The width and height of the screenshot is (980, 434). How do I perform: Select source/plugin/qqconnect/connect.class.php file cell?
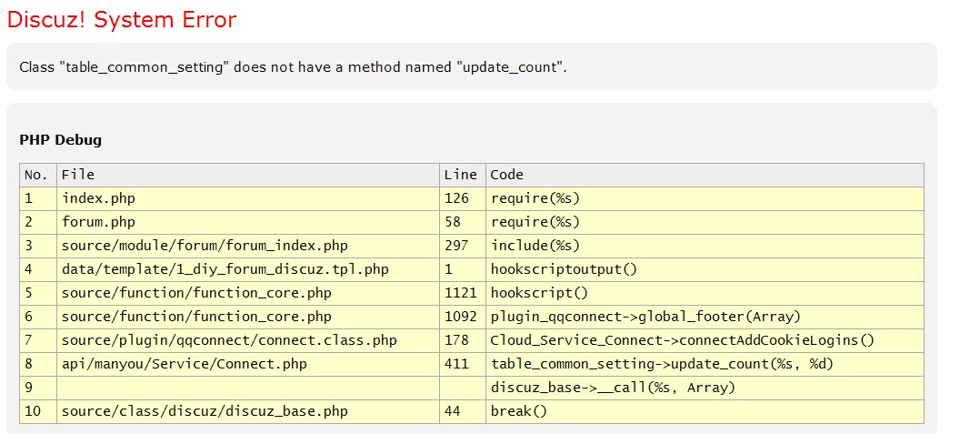coord(229,340)
